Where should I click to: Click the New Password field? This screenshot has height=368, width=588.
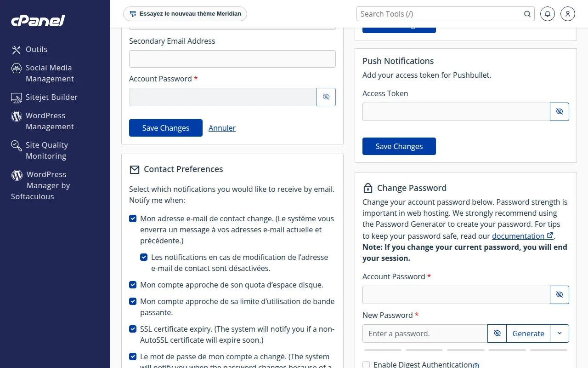(425, 333)
